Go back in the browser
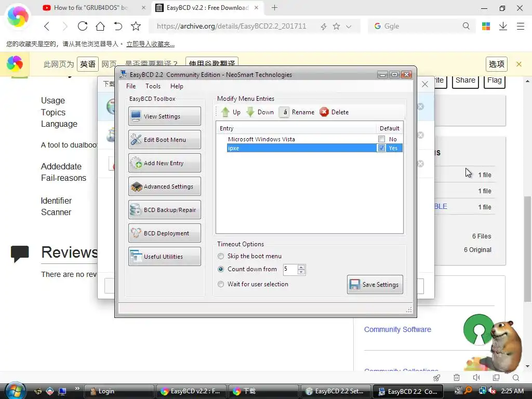Image resolution: width=532 pixels, height=399 pixels. [47, 26]
